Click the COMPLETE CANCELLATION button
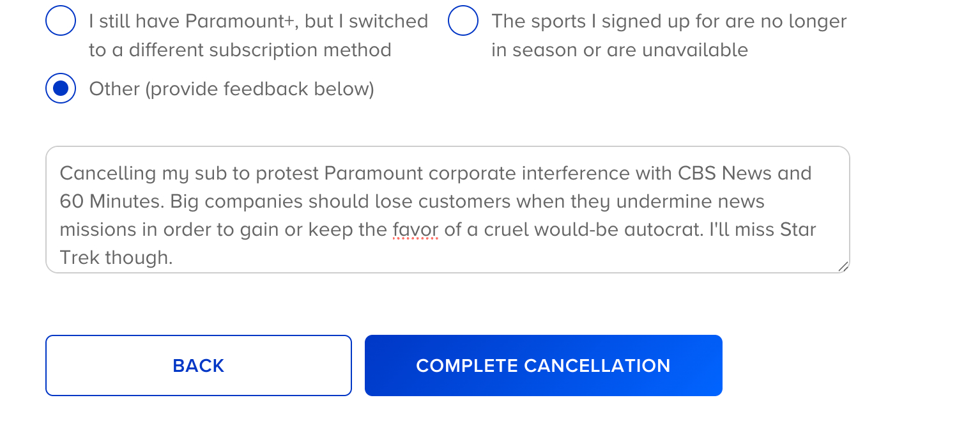Viewport: 980px width, 446px height. click(x=543, y=365)
